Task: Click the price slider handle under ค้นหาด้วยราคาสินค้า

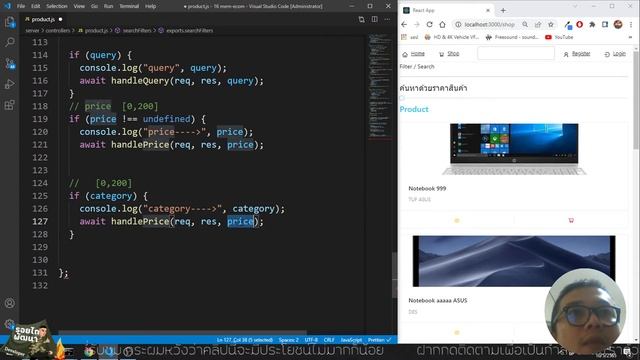Action: click(402, 98)
